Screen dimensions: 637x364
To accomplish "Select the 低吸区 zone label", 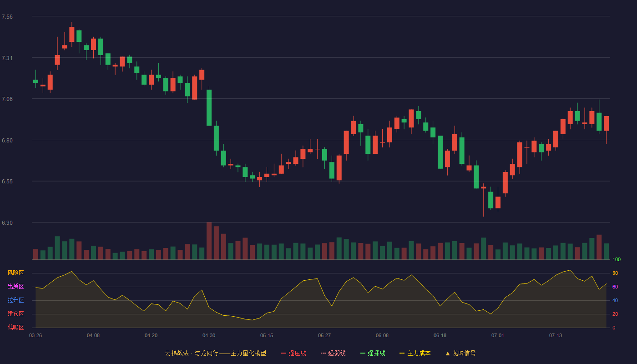I will [x=15, y=328].
